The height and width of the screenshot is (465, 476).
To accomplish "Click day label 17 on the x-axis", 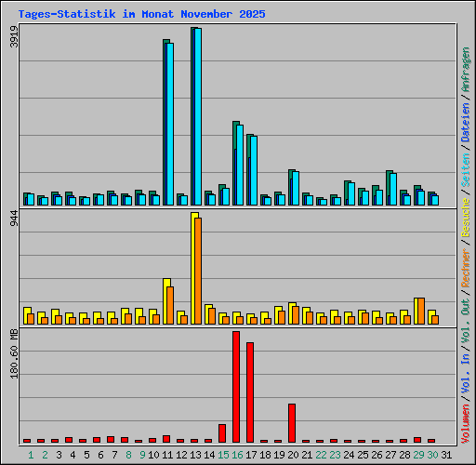I will [x=251, y=455].
